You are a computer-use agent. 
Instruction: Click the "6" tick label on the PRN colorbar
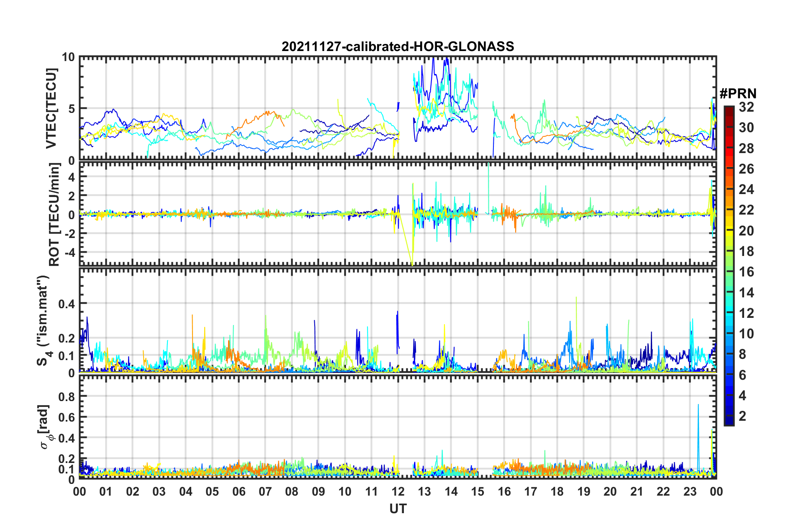tap(742, 375)
